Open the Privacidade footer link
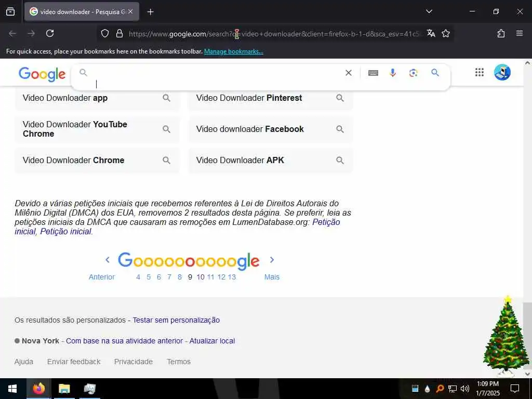Viewport: 532px width, 399px height. click(x=134, y=362)
